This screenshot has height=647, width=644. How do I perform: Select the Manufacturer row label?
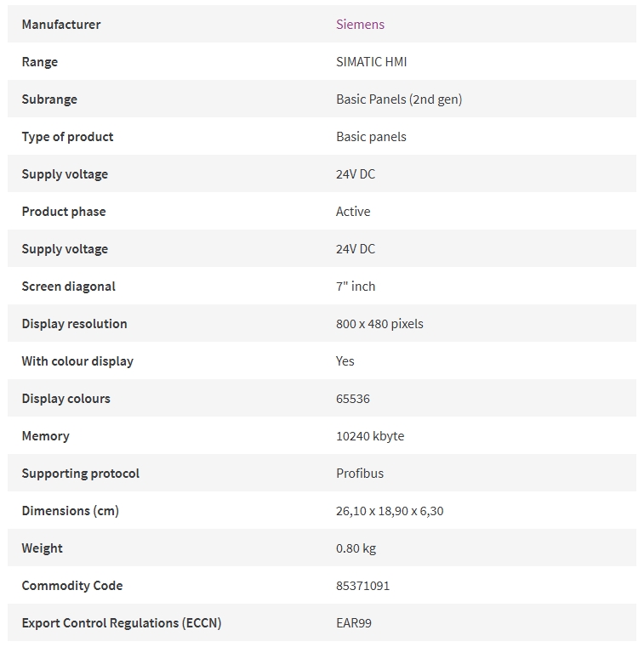61,25
